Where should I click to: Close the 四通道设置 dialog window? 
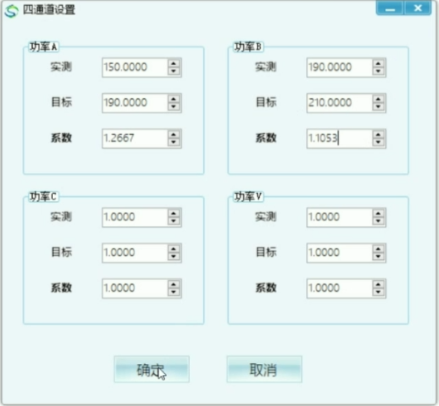tap(418, 9)
